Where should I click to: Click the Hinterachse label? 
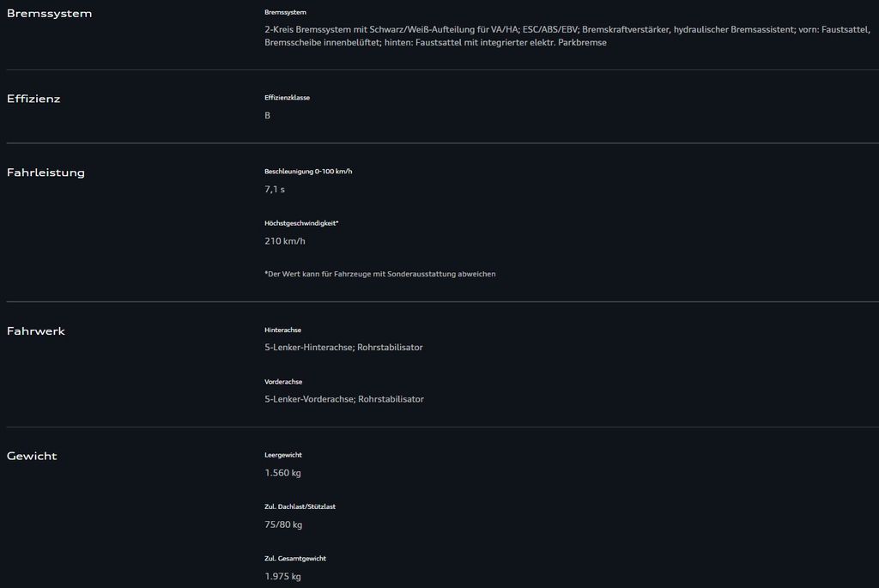[282, 330]
